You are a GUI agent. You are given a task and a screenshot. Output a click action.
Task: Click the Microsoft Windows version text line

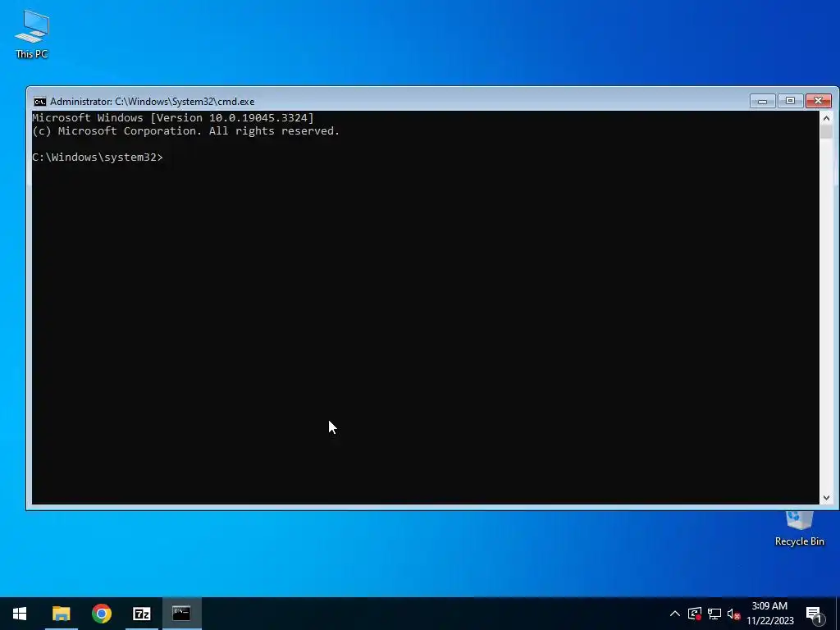173,118
